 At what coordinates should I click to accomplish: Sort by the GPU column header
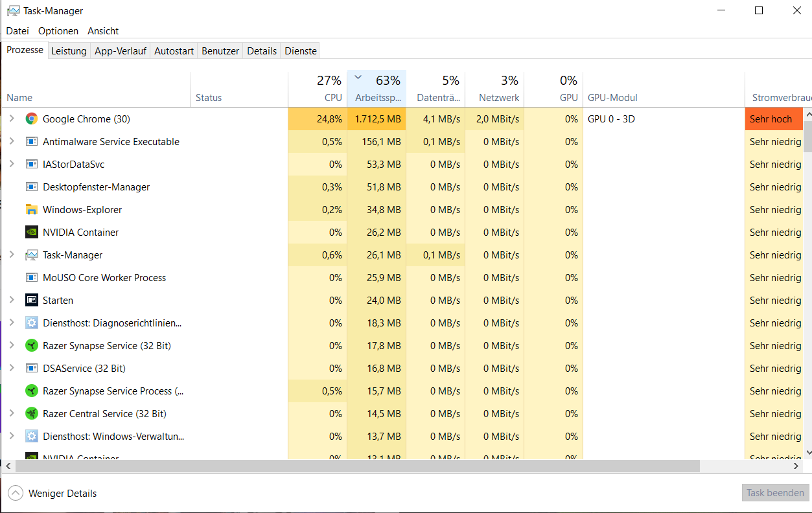pyautogui.click(x=553, y=89)
